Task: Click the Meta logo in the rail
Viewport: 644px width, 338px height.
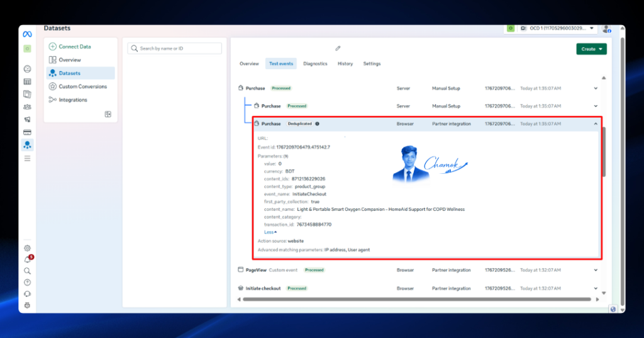Action: [27, 34]
